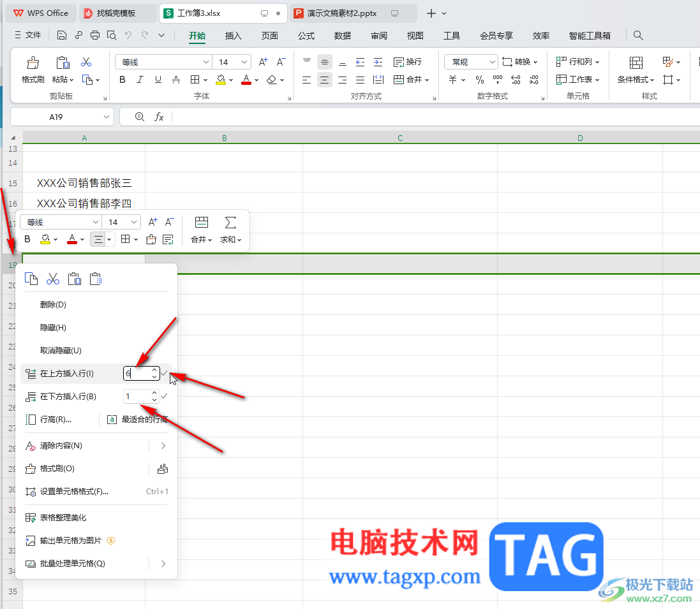
Task: Click the insert rows above count field
Action: point(137,374)
